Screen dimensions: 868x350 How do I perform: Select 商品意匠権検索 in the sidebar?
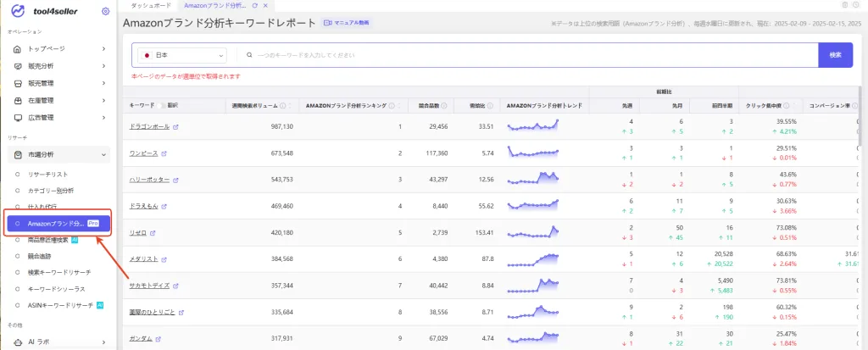48,241
